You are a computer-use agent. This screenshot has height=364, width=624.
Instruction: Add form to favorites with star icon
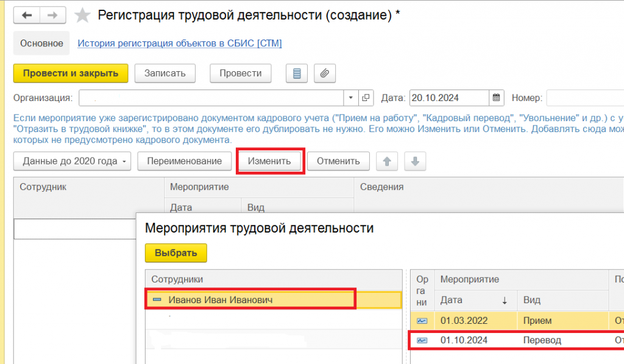click(x=82, y=15)
